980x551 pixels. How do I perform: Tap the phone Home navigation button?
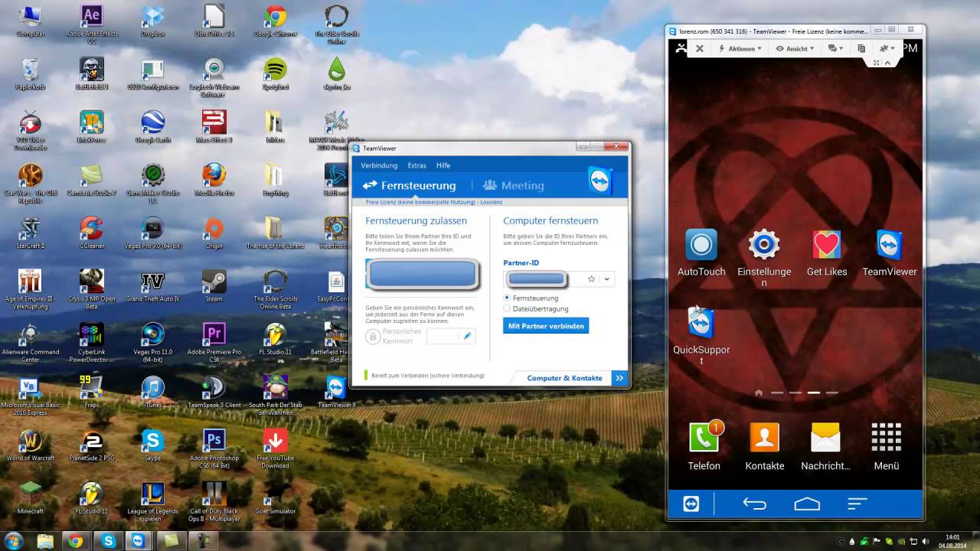807,504
